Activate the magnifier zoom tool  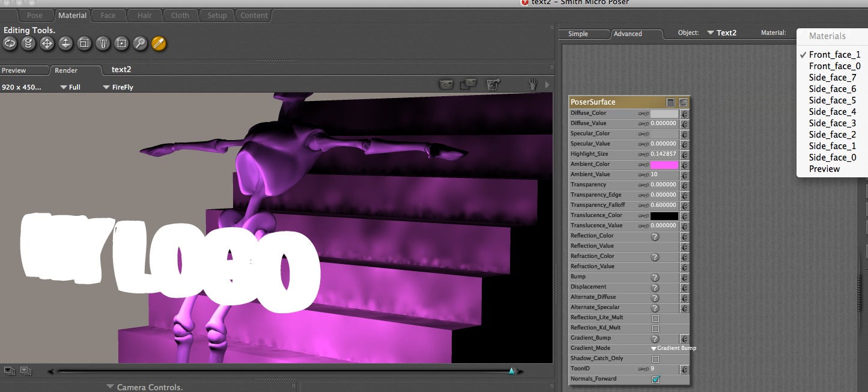[x=140, y=43]
